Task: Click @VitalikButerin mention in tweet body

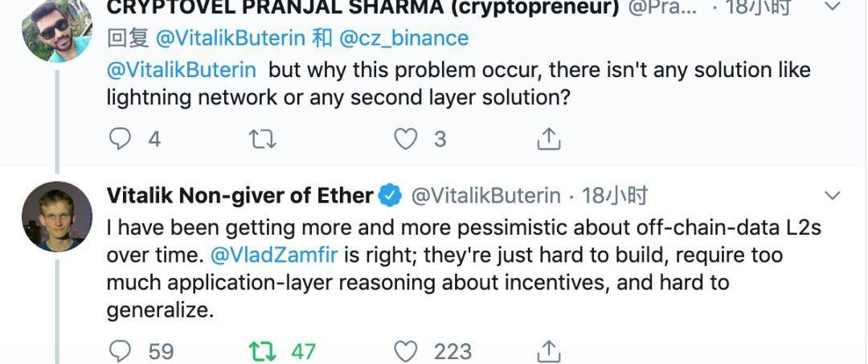Action: 182,69
